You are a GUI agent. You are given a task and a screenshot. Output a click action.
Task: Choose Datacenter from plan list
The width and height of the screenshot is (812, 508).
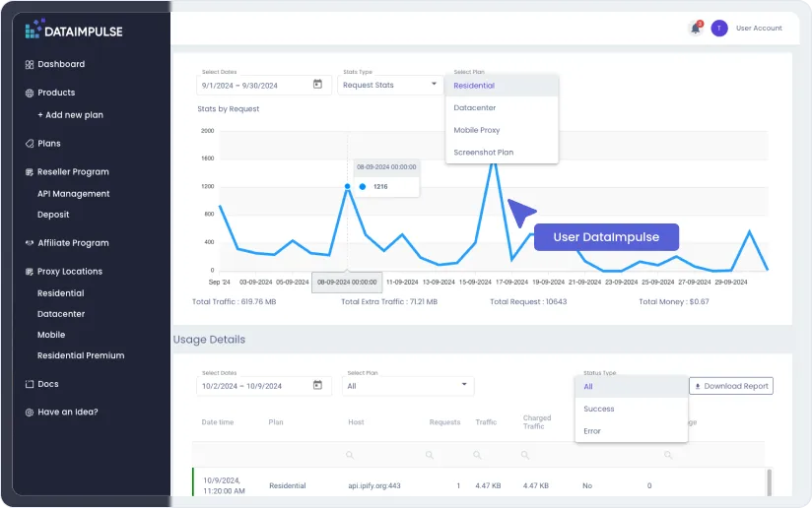(x=502, y=107)
